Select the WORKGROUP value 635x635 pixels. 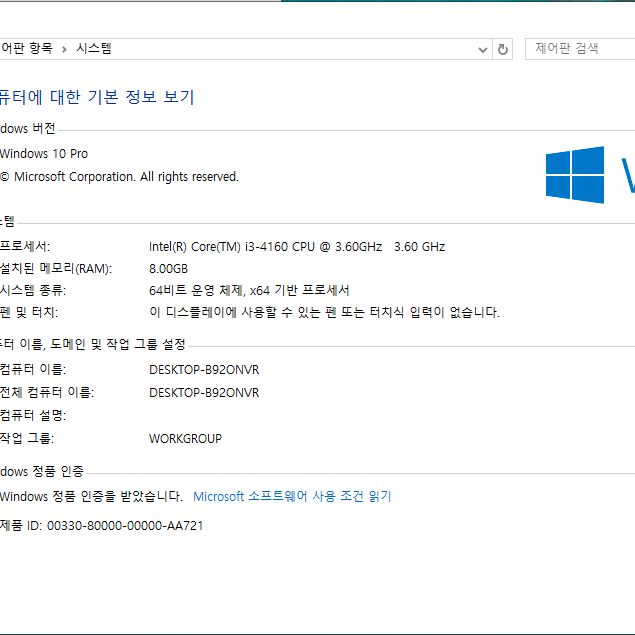(x=185, y=439)
